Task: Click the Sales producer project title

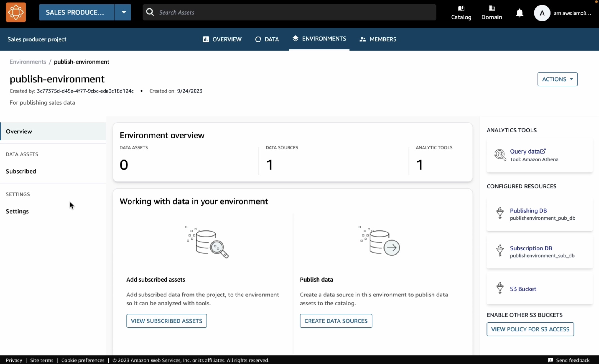Action: (x=37, y=39)
